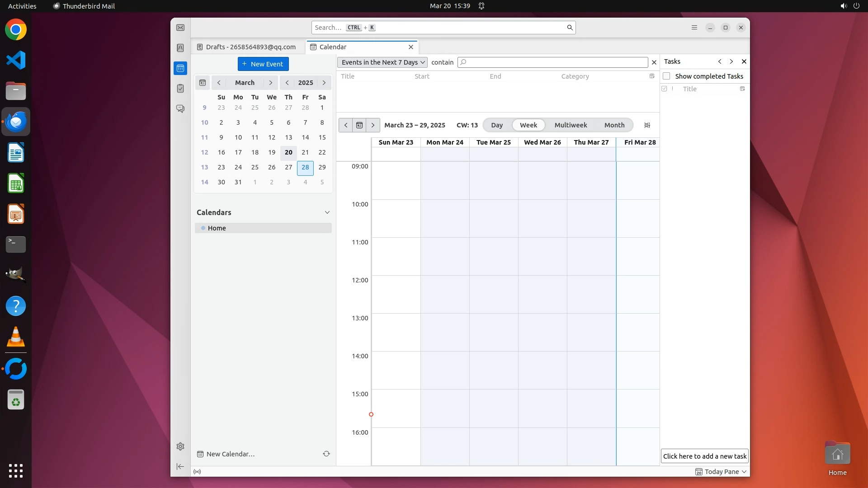Click the New Event button

coord(263,64)
